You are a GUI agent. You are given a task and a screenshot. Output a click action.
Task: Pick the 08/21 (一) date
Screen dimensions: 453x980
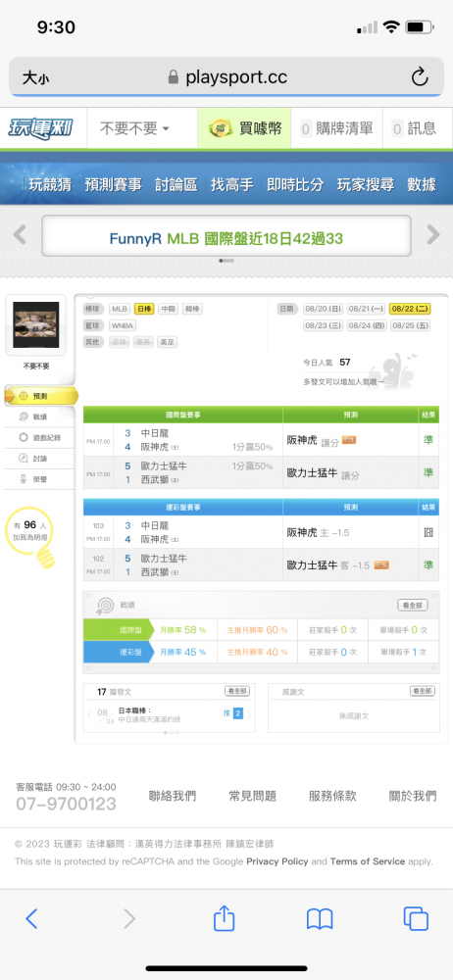366,309
